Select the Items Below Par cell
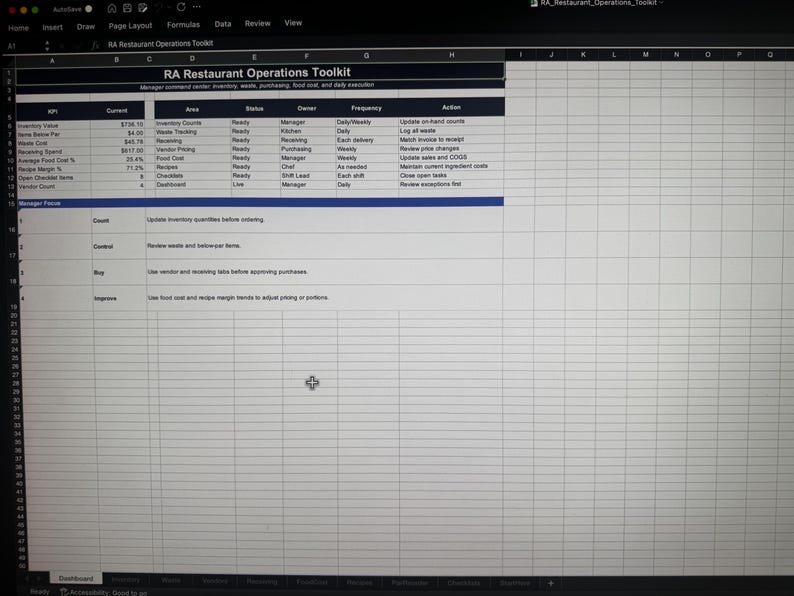This screenshot has width=794, height=596. pyautogui.click(x=53, y=135)
